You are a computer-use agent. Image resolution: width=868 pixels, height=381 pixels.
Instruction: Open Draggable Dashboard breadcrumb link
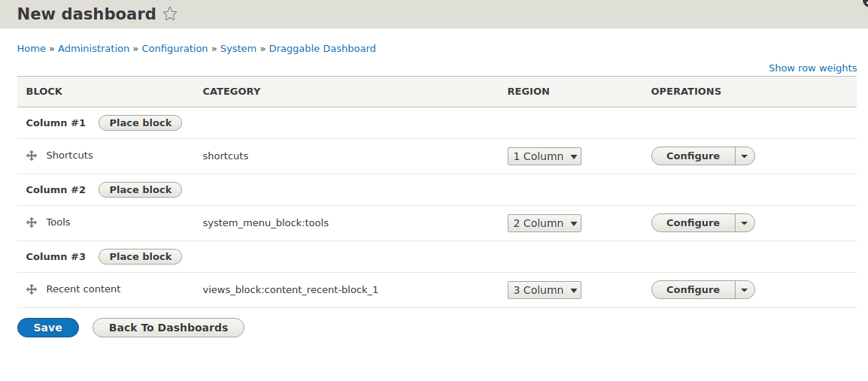pyautogui.click(x=322, y=48)
